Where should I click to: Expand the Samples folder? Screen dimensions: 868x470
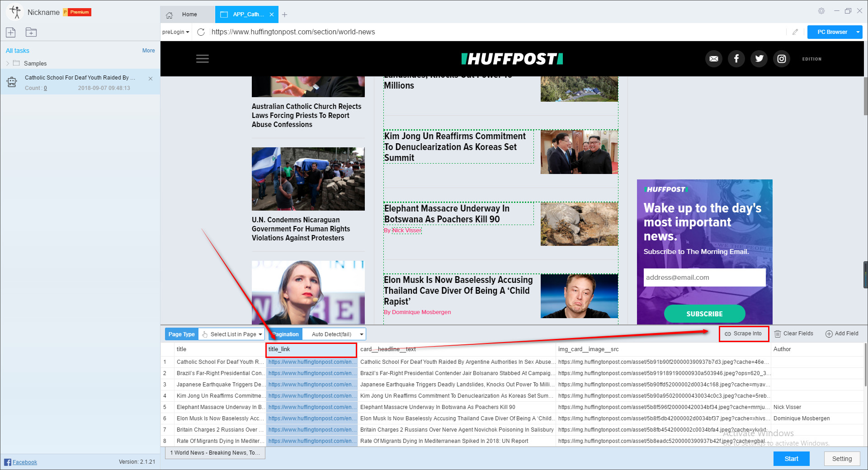8,63
